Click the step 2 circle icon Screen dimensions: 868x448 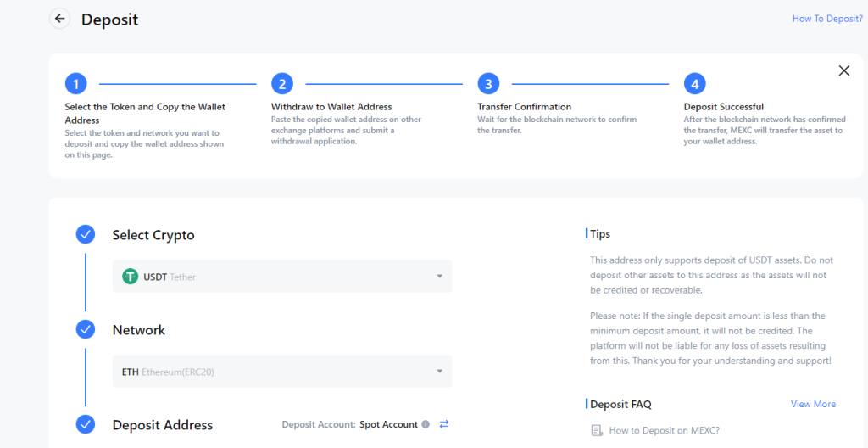pyautogui.click(x=282, y=84)
